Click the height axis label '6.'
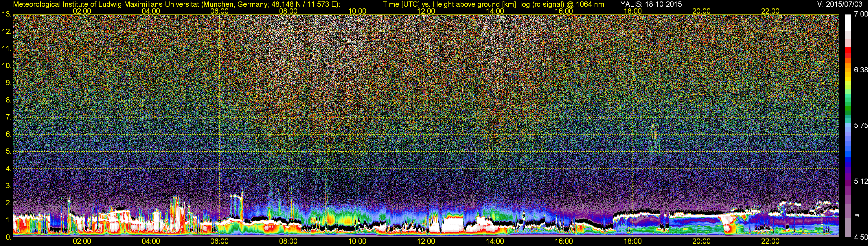 pyautogui.click(x=8, y=135)
